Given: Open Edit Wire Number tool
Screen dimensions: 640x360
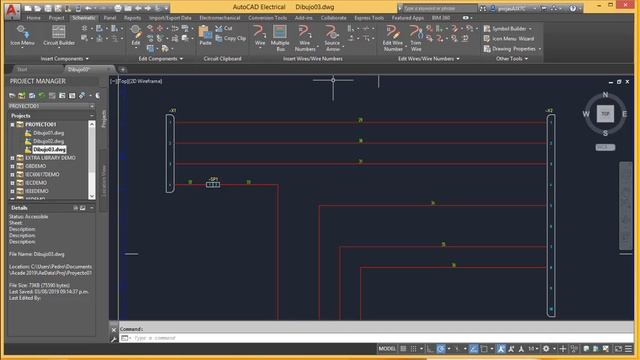Looking at the screenshot, I should 393,38.
